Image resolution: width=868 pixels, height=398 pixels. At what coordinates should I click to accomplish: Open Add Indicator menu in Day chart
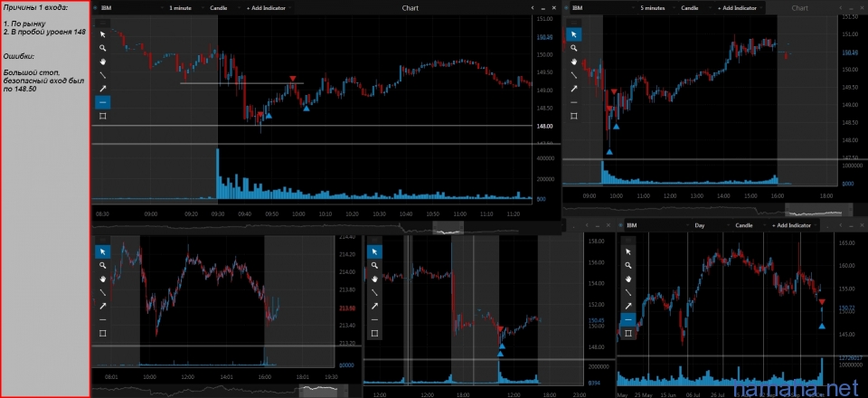(x=795, y=225)
